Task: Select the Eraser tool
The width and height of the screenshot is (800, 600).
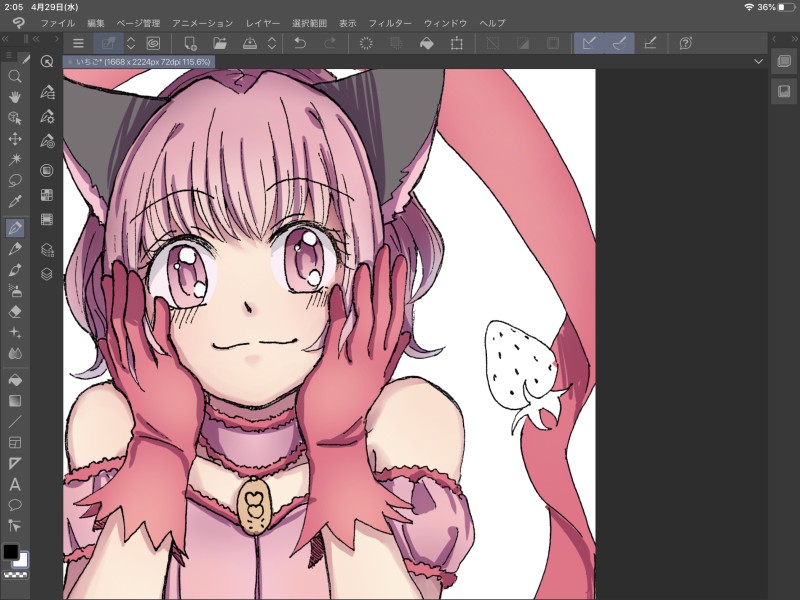Action: [x=15, y=312]
